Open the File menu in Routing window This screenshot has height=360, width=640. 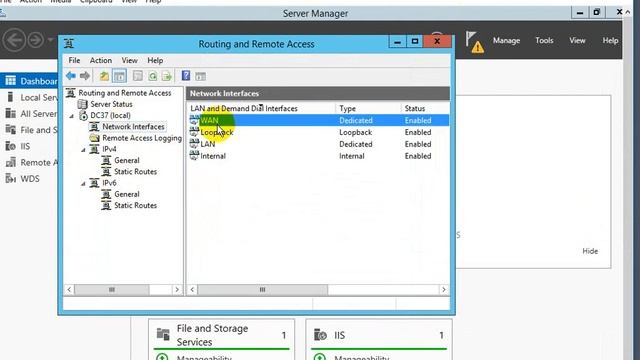click(74, 60)
